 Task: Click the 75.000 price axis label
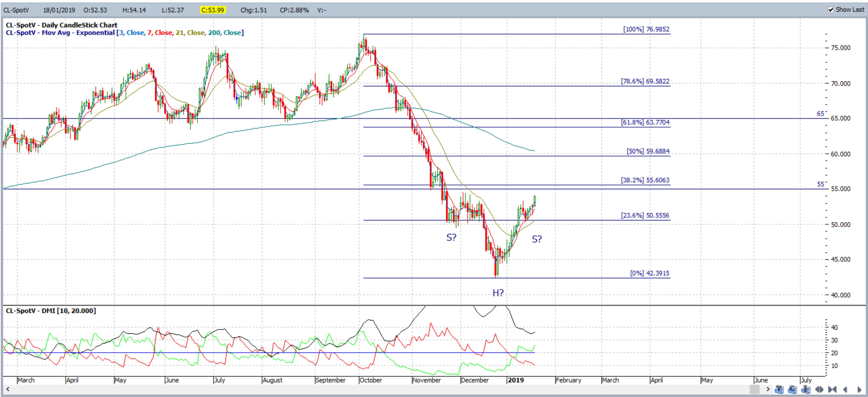841,48
